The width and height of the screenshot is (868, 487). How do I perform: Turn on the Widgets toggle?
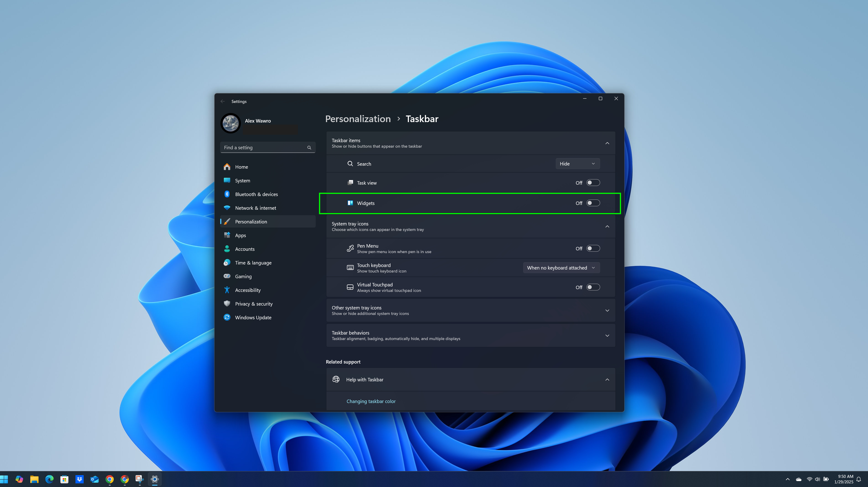[x=593, y=203]
